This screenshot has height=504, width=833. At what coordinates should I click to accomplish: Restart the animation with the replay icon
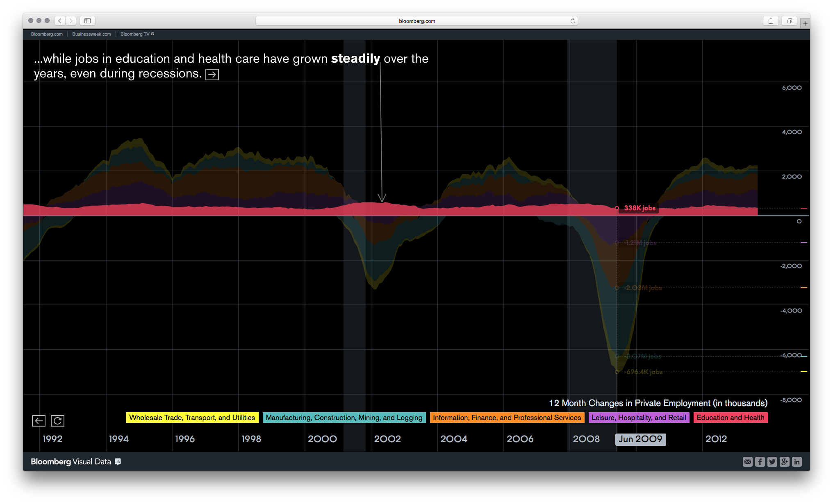coord(58,421)
